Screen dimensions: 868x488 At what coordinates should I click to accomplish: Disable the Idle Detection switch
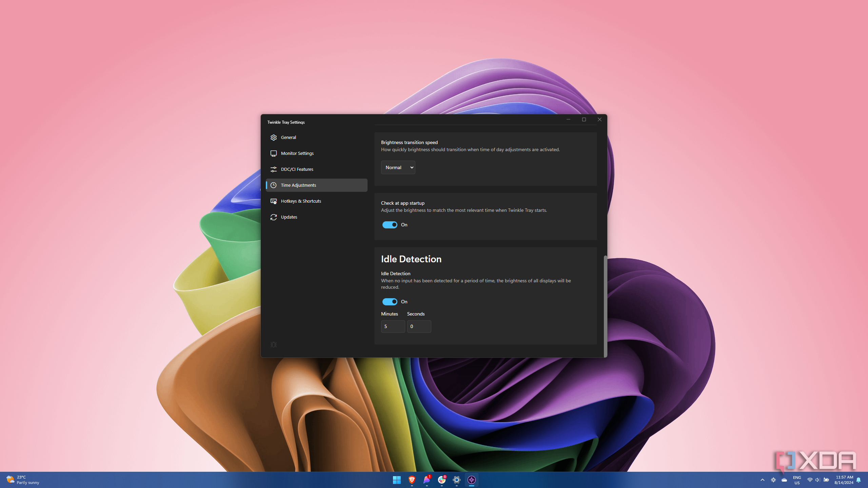390,302
